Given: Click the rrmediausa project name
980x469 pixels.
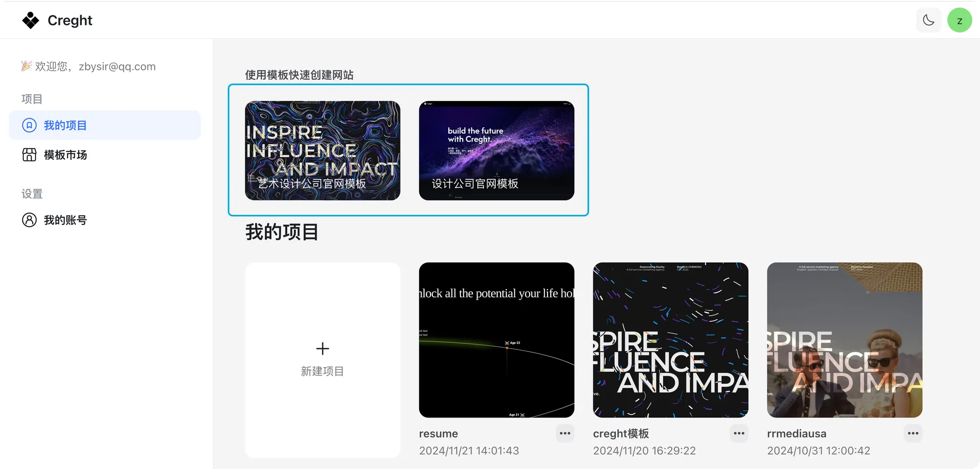Looking at the screenshot, I should click(x=797, y=434).
